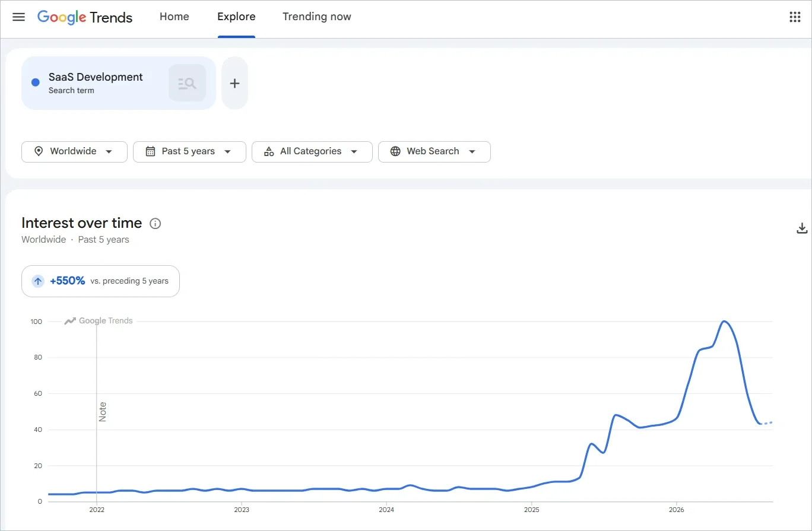Image resolution: width=812 pixels, height=531 pixels.
Task: Click the info icon beside Interest over time
Action: point(156,224)
